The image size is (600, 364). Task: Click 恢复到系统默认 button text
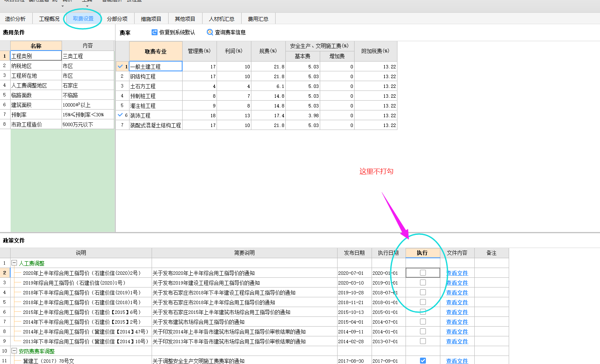pyautogui.click(x=177, y=32)
